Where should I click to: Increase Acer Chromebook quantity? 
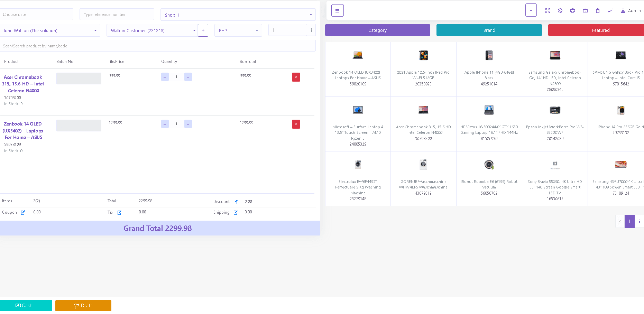click(x=188, y=77)
